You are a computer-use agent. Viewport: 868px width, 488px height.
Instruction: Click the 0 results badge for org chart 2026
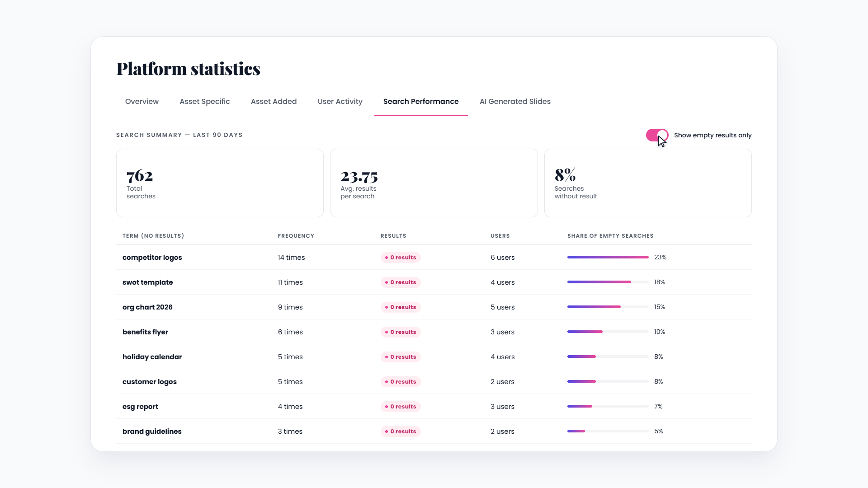[x=401, y=307]
